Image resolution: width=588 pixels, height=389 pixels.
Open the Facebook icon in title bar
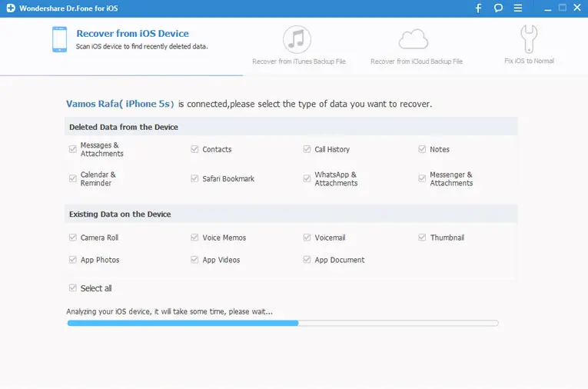pyautogui.click(x=478, y=8)
